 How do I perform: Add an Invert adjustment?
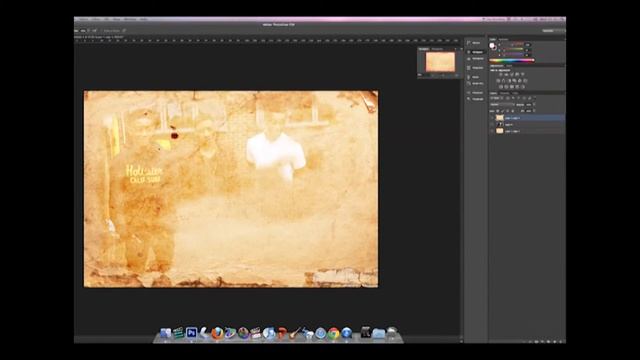pos(501,87)
